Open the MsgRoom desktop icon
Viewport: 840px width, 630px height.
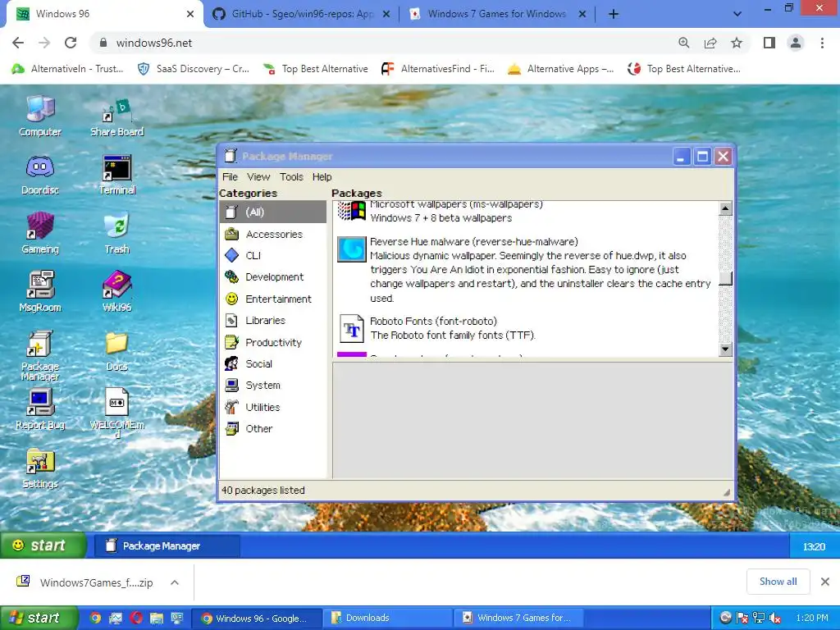pos(40,291)
